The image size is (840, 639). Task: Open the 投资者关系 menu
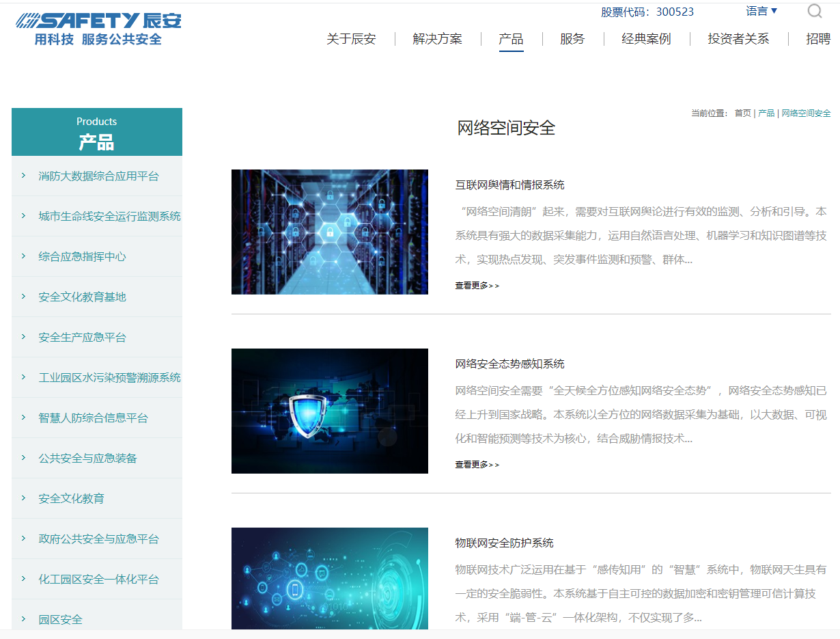[x=738, y=39]
